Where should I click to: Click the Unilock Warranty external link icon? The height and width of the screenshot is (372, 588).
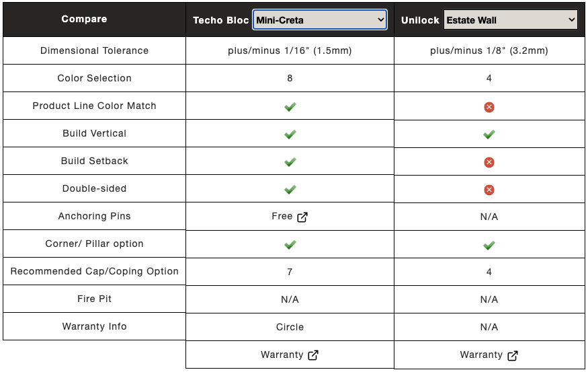513,355
